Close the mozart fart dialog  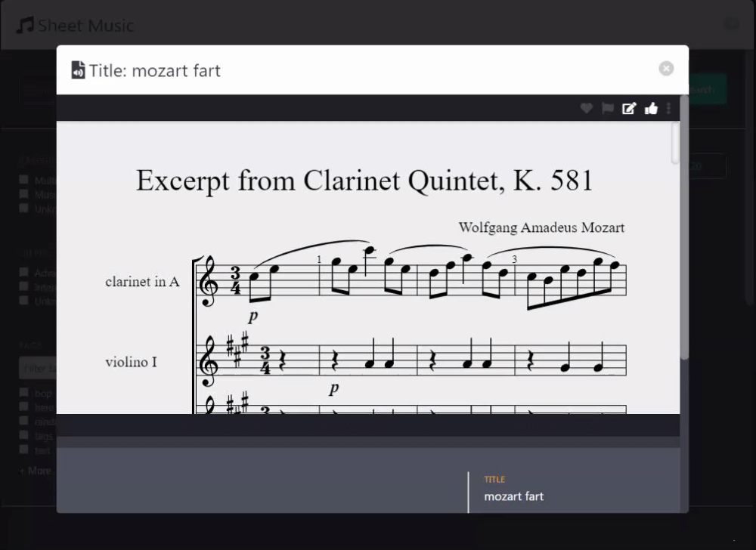tap(666, 69)
